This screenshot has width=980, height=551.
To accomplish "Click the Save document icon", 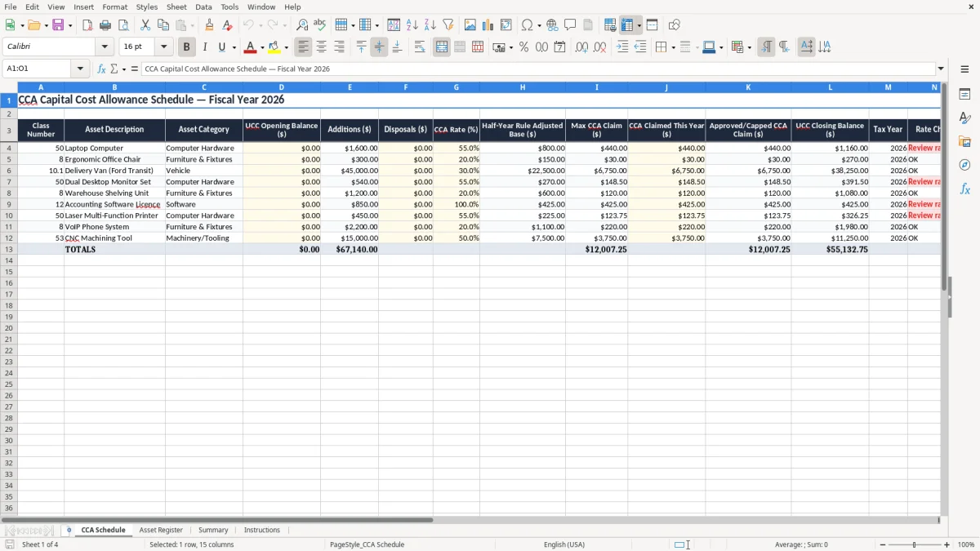I will tap(58, 25).
